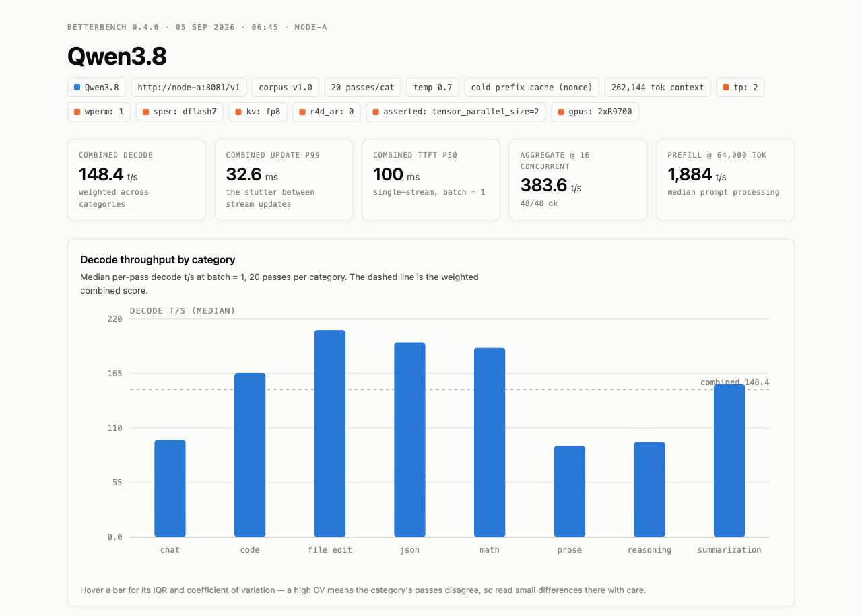Open the Prefill @ 64,000 tok card

pos(725,180)
